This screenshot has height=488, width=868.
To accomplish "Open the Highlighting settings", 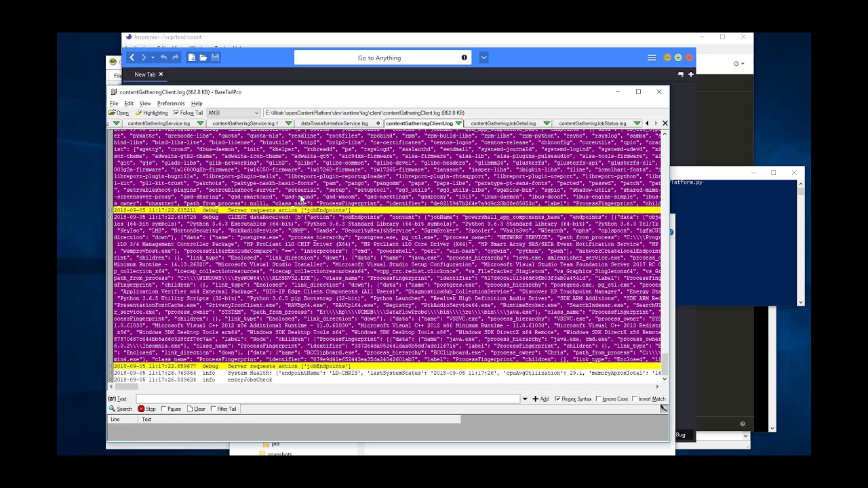I will [151, 113].
